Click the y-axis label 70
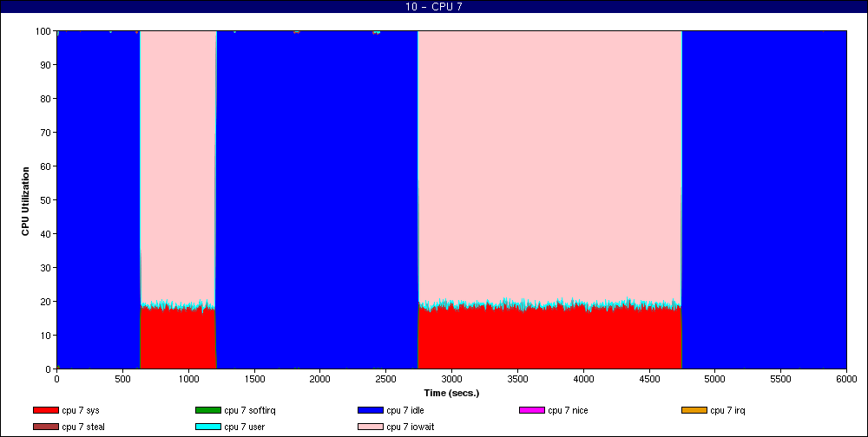 pos(46,132)
